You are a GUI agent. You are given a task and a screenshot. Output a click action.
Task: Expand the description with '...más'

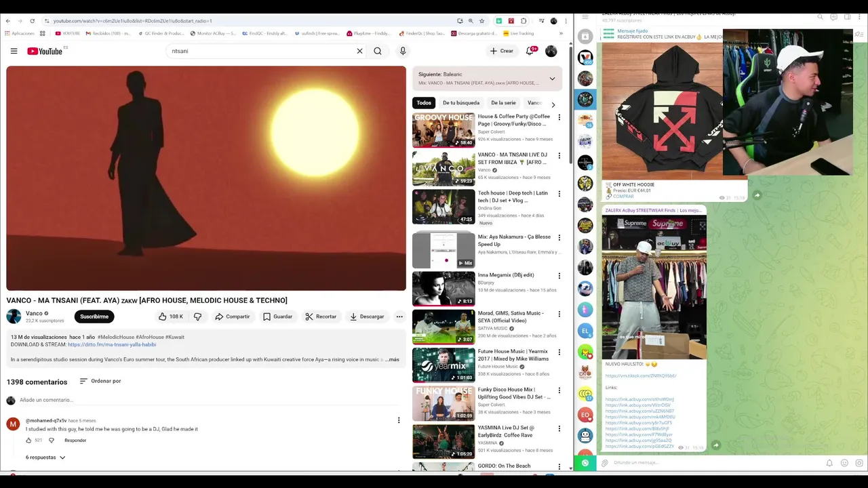coord(392,359)
